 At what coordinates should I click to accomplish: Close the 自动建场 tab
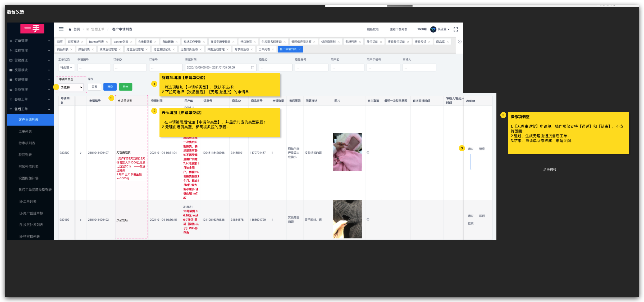point(176,42)
